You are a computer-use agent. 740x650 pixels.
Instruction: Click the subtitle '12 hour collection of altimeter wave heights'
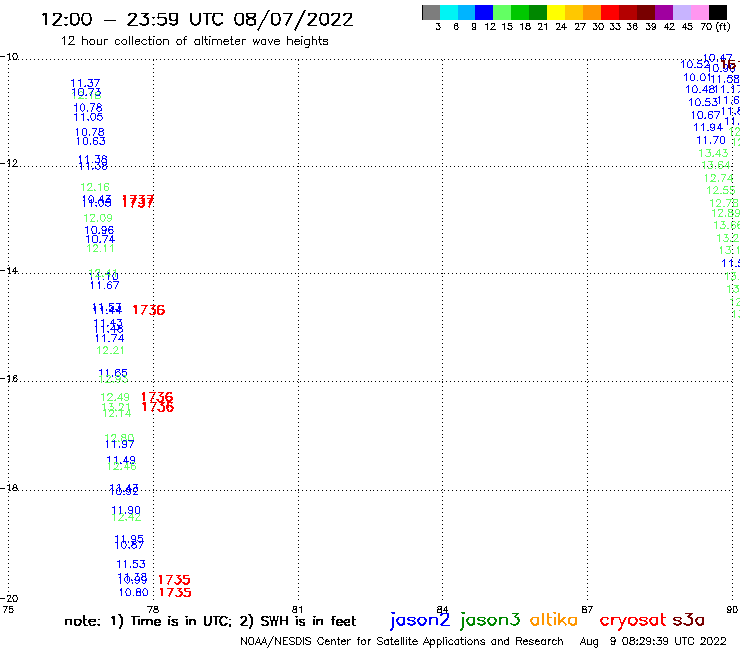tap(194, 41)
